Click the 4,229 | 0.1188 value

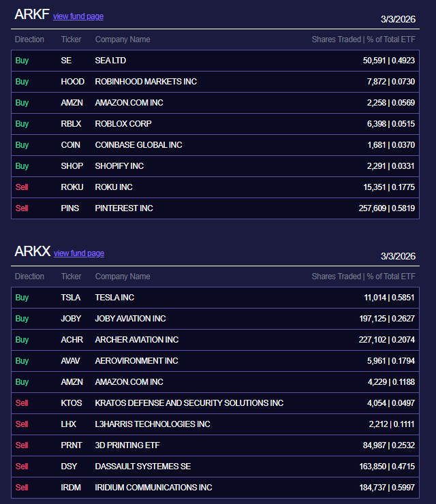pyautogui.click(x=391, y=382)
